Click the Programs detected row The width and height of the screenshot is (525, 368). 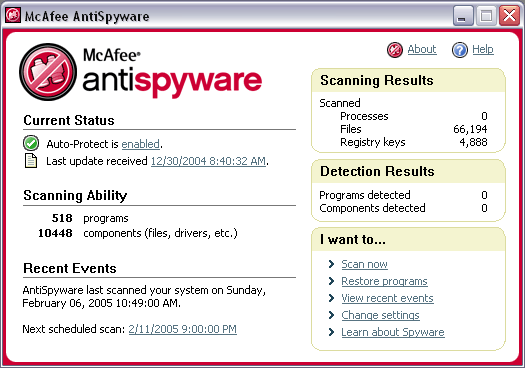(x=403, y=195)
